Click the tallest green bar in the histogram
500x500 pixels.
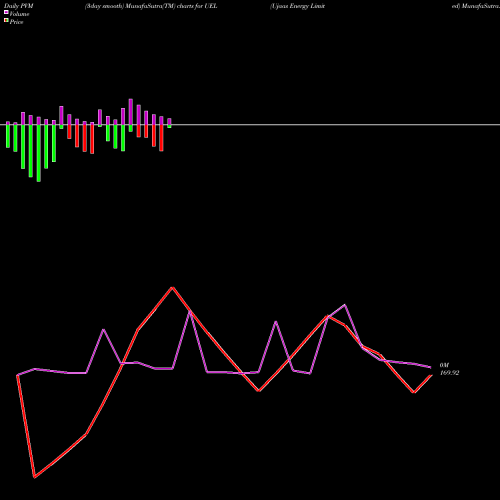tap(39, 153)
